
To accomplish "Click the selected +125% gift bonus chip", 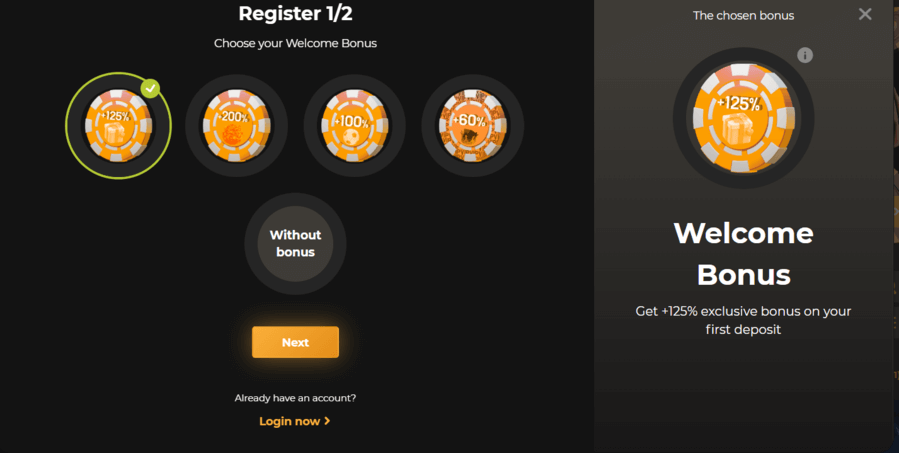I will tap(118, 126).
